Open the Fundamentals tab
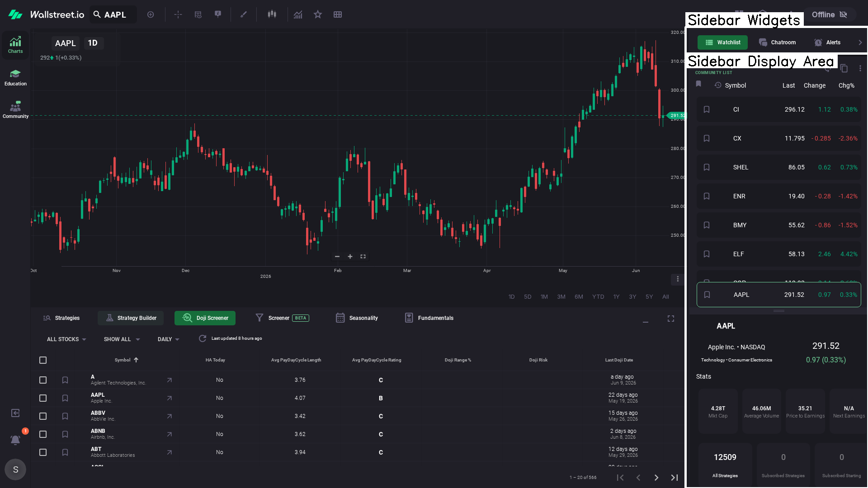Viewport: 868px width, 488px height. [429, 318]
